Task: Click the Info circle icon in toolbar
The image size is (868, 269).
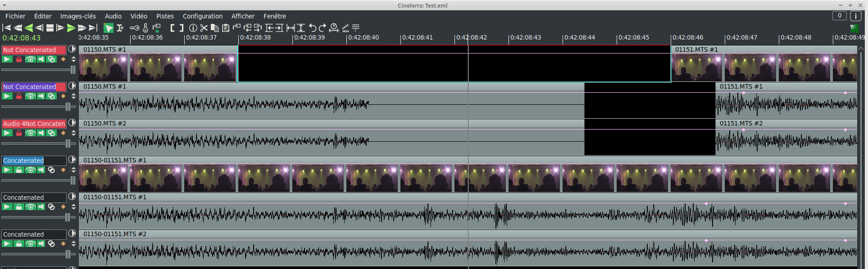Action: coord(193,28)
